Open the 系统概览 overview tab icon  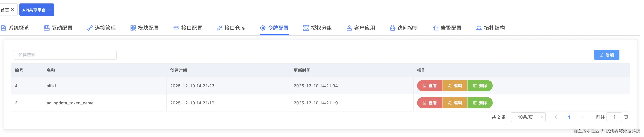pos(3,28)
